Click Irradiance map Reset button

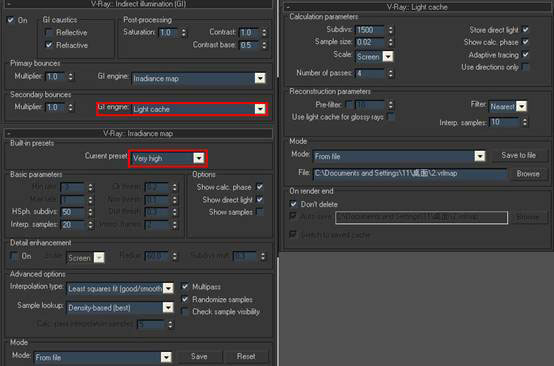pos(246,356)
